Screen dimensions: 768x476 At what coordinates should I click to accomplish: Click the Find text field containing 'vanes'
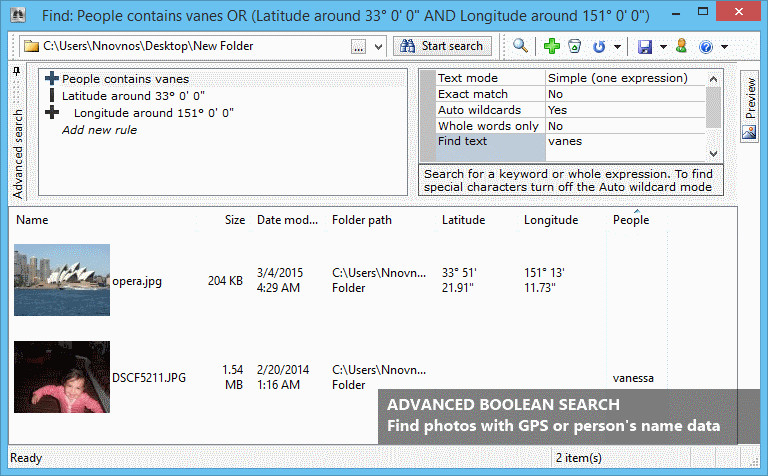625,147
